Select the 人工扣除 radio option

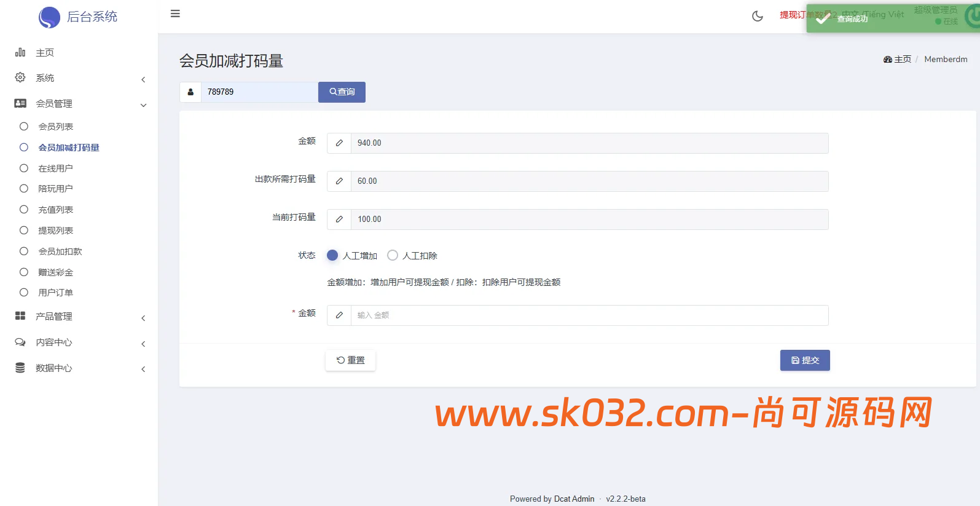pos(393,255)
